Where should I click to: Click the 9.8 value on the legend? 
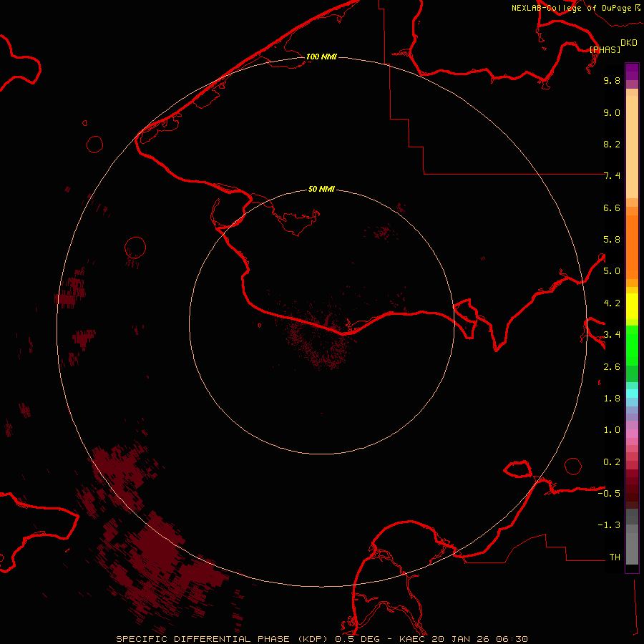click(611, 81)
